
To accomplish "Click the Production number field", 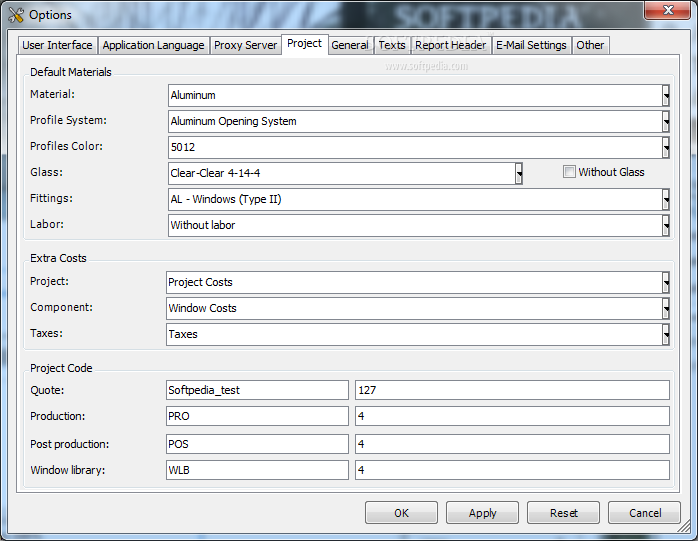I will pos(512,416).
